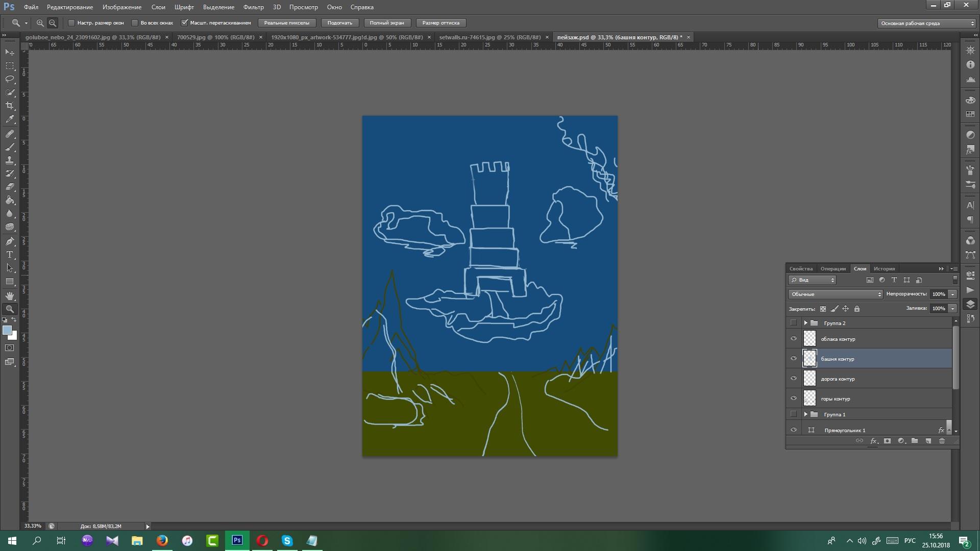Click the Zoom Out magnifier in options bar
This screenshot has width=980, height=551.
tap(53, 23)
